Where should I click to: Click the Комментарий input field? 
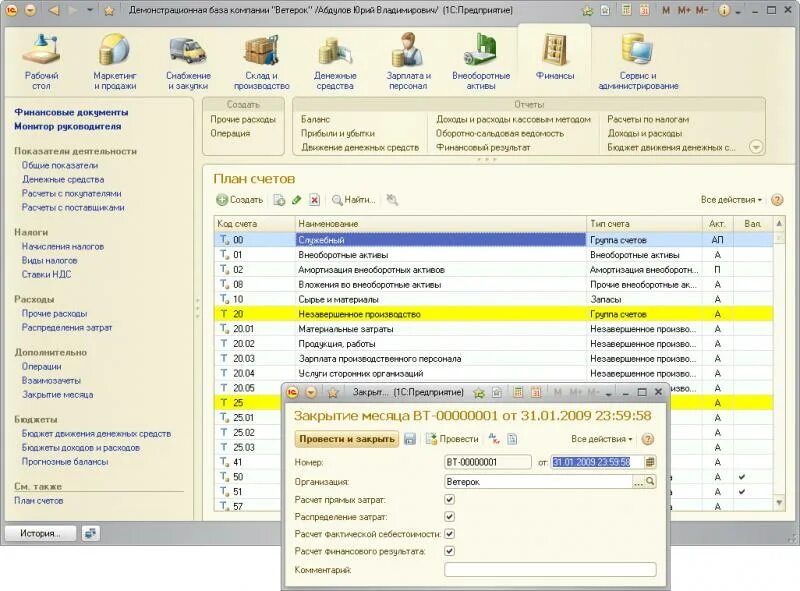(x=550, y=570)
